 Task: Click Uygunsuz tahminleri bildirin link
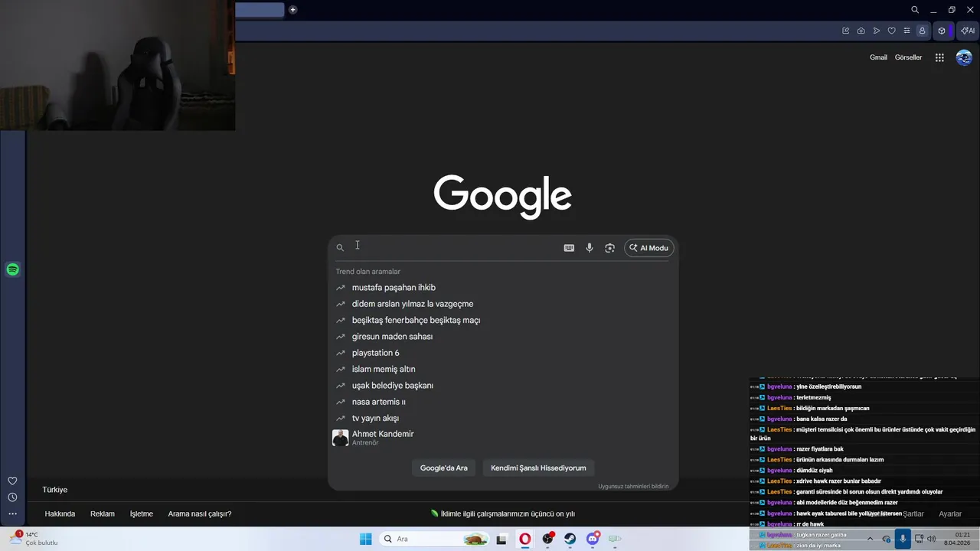(633, 486)
